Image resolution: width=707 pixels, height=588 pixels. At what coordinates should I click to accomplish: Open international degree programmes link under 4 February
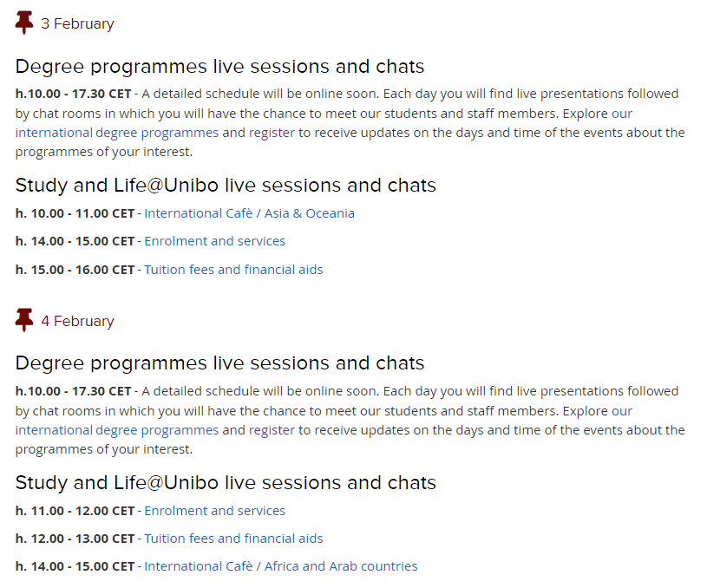(117, 430)
